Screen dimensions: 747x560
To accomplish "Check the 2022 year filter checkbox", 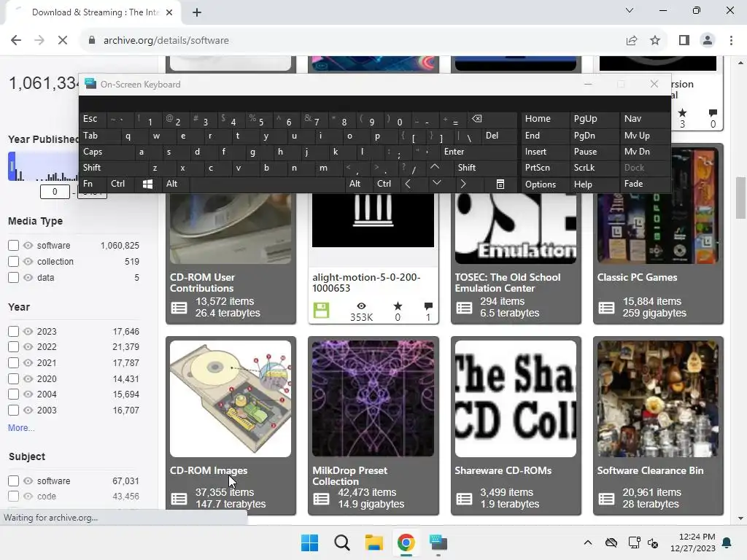I will (13, 346).
